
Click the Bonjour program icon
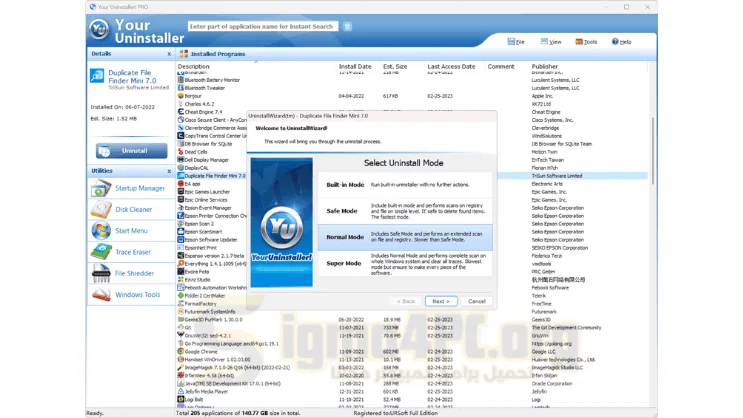coord(181,96)
